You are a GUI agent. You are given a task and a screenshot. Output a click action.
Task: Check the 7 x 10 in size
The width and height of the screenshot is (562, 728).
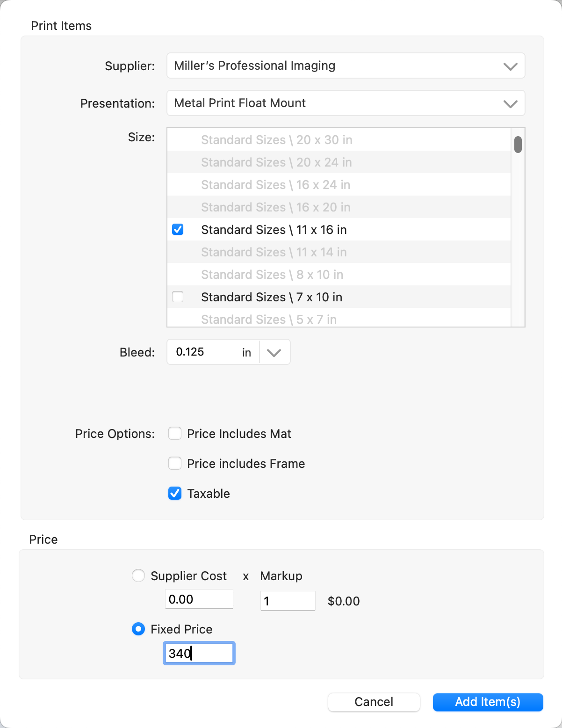178,297
